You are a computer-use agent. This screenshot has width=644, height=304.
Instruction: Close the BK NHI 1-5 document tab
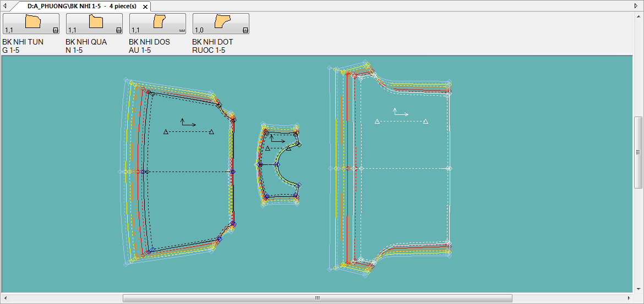(x=145, y=7)
